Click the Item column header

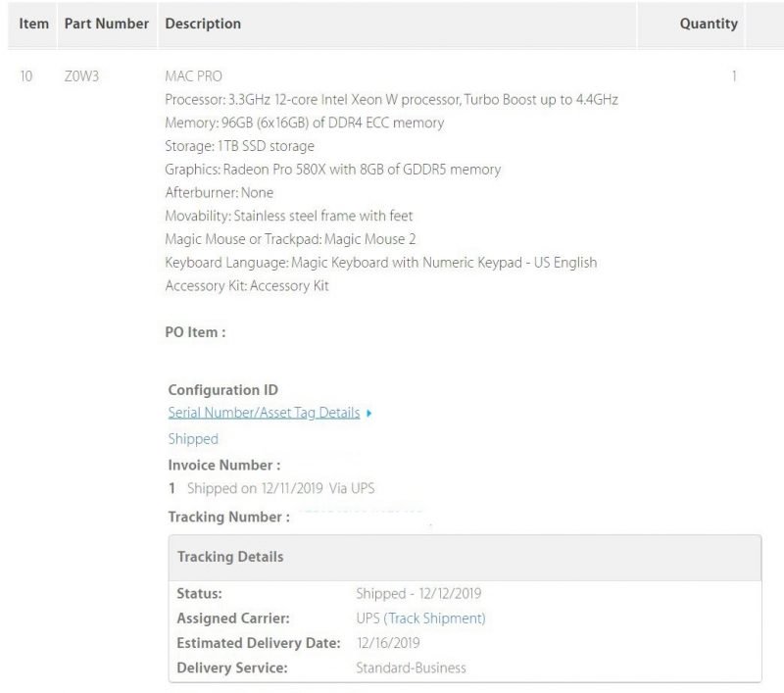click(x=33, y=24)
